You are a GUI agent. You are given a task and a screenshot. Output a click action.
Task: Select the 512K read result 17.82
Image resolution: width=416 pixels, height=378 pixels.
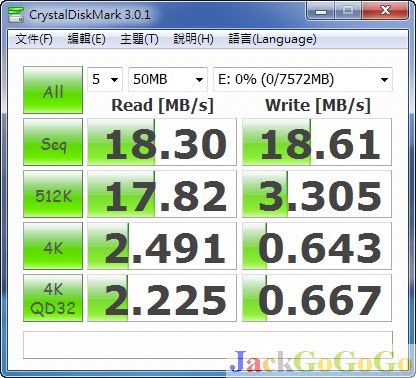click(x=162, y=194)
